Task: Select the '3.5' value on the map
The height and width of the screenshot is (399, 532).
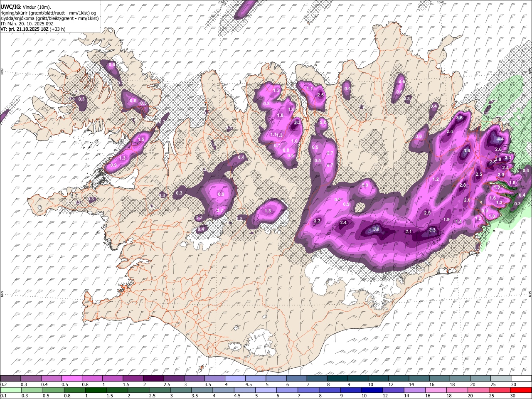Action: (x=199, y=218)
